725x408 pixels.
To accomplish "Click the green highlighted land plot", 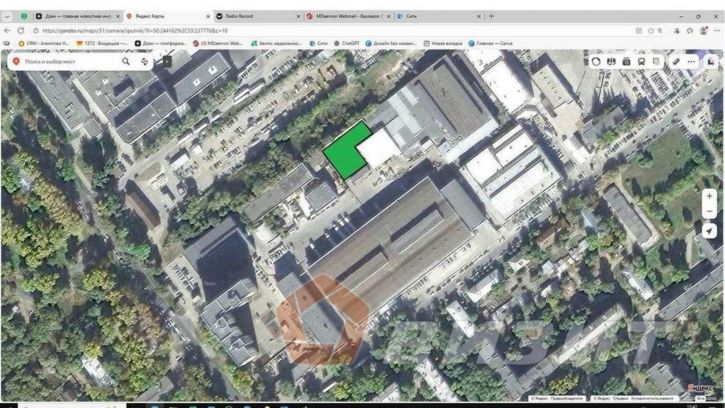I will 345,152.
